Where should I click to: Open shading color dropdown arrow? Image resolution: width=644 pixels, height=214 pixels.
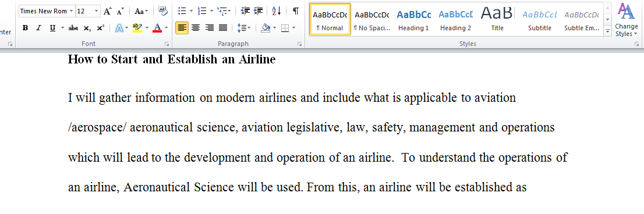tap(274, 28)
